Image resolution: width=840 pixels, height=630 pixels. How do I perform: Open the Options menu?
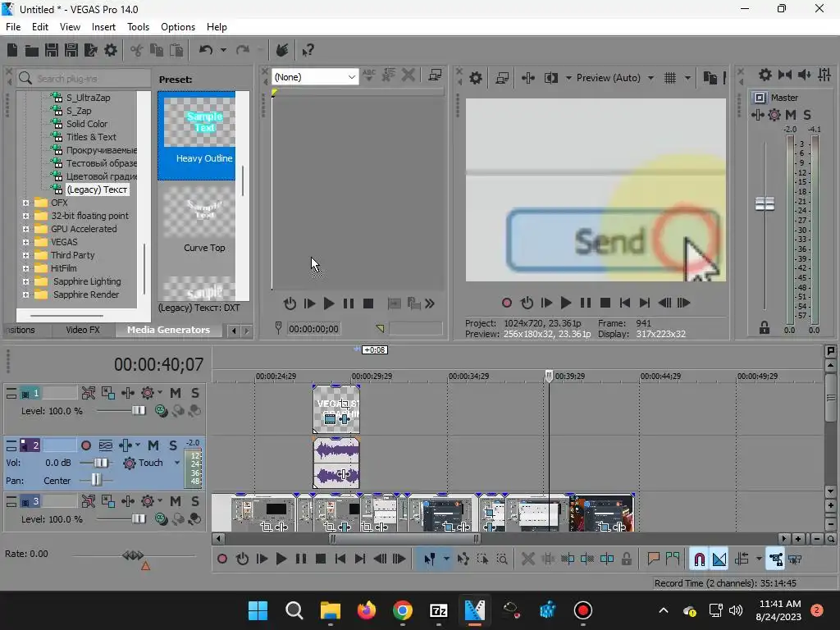click(178, 27)
